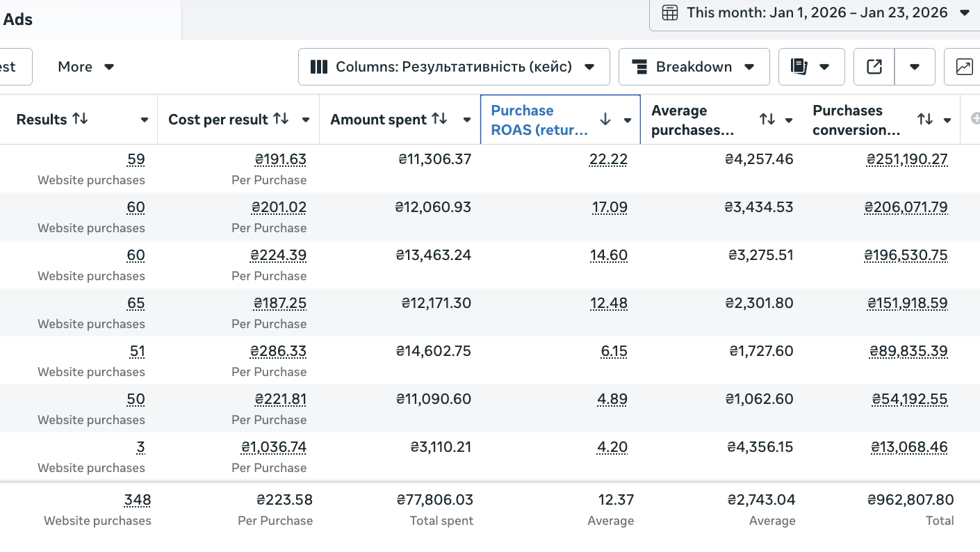The width and height of the screenshot is (980, 552).
Task: Select the ₴221.81 cost per result
Action: pyautogui.click(x=281, y=399)
